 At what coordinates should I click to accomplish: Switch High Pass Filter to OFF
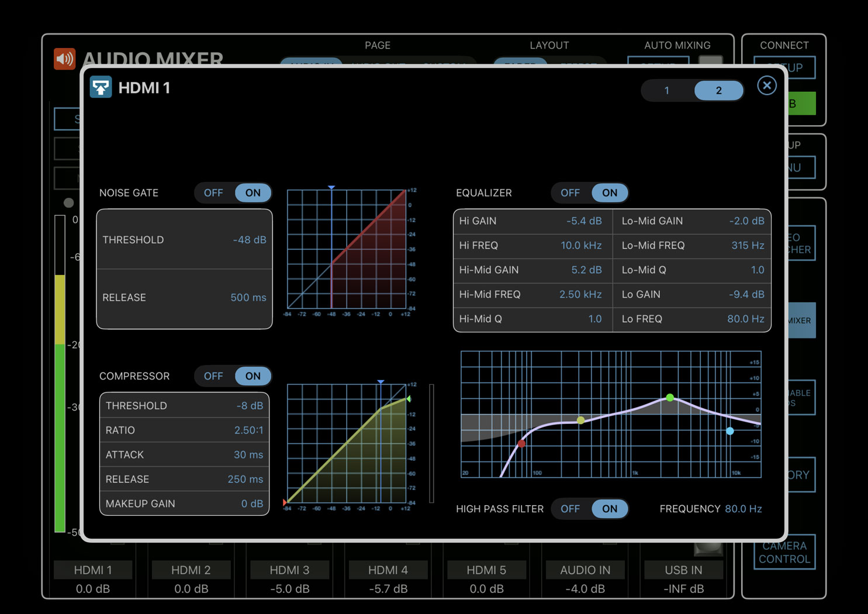(x=570, y=509)
